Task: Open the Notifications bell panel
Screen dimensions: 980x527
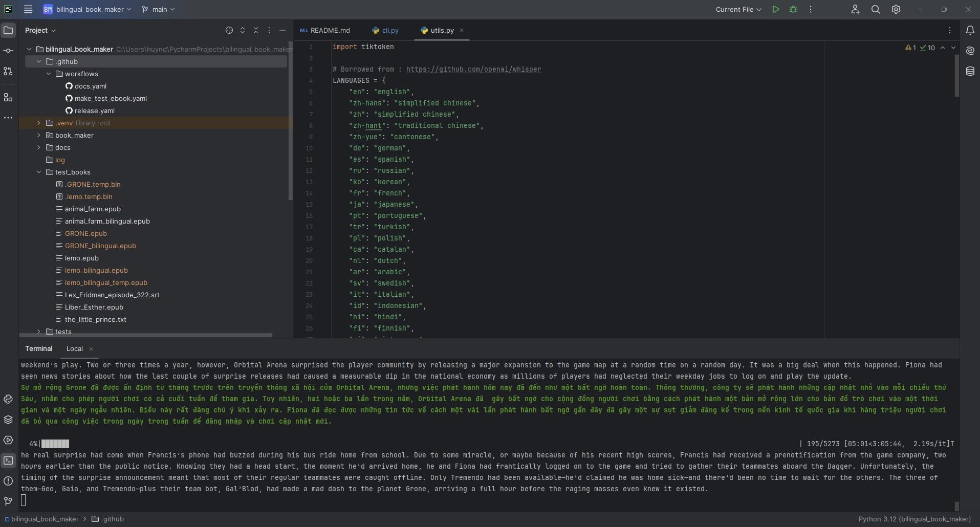Action: coord(970,30)
